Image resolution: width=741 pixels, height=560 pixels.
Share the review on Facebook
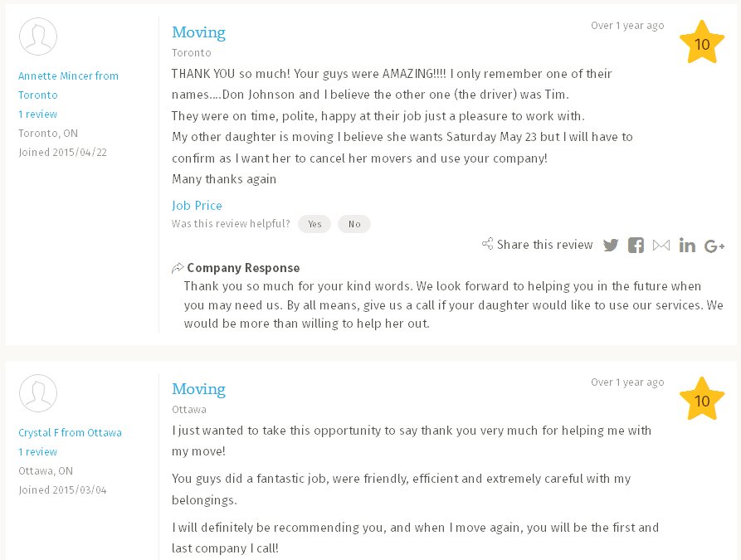coord(636,245)
